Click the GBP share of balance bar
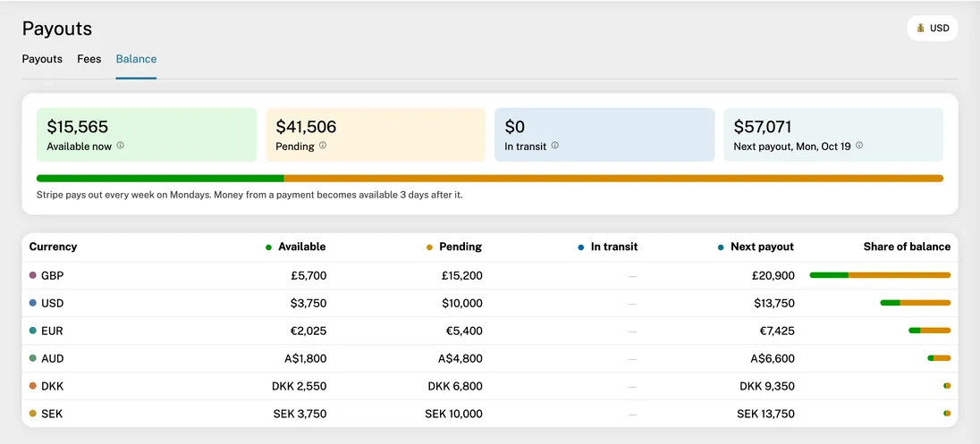The image size is (980, 444). [880, 275]
